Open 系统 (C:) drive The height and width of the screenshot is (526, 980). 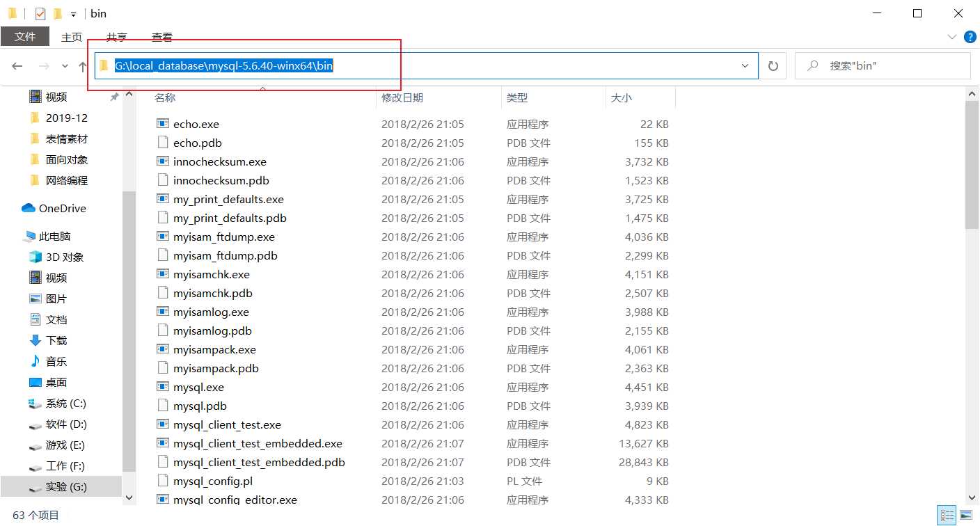point(66,403)
